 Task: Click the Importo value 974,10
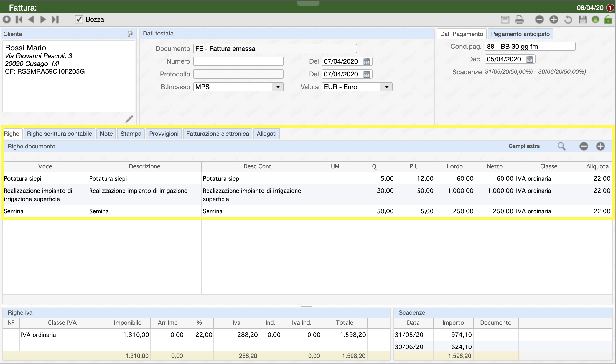[461, 335]
